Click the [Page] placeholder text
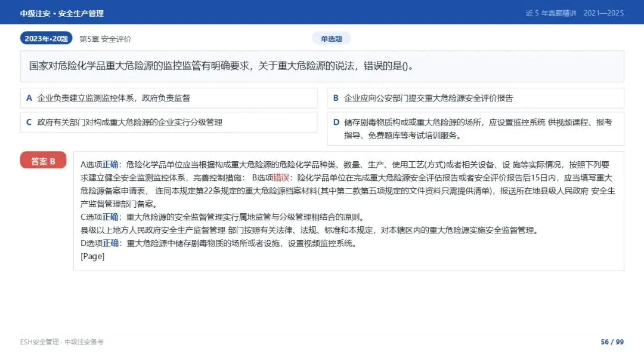The height and width of the screenshot is (363, 644). pyautogui.click(x=92, y=257)
